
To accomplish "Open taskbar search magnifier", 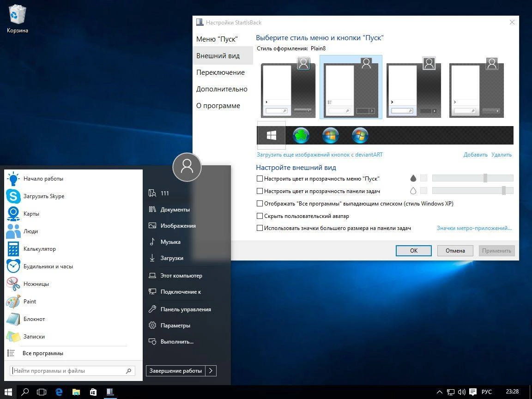I will [25, 392].
